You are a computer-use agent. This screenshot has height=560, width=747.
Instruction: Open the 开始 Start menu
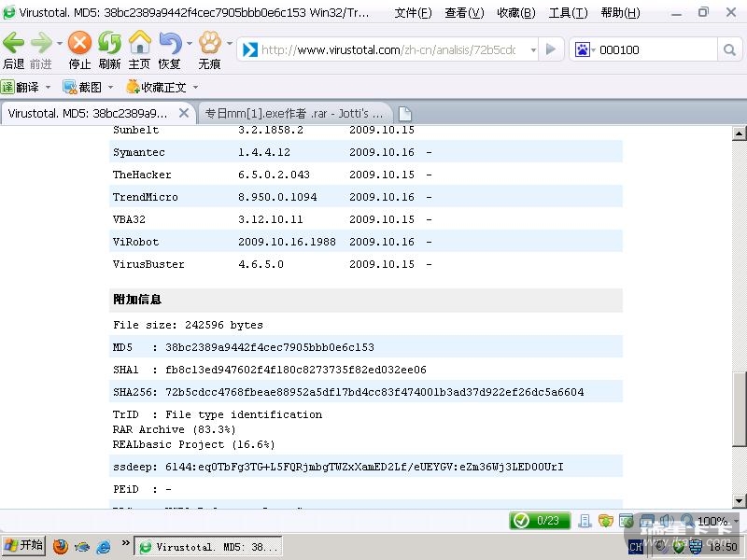point(24,546)
